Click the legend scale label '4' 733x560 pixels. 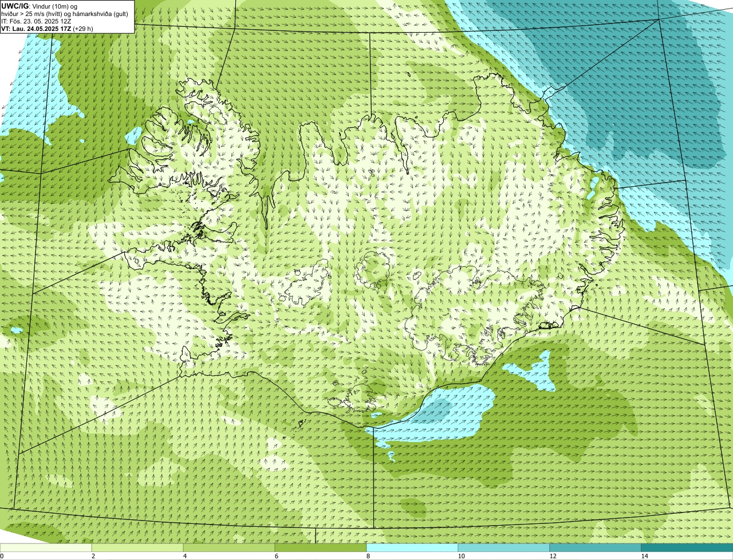click(x=184, y=556)
